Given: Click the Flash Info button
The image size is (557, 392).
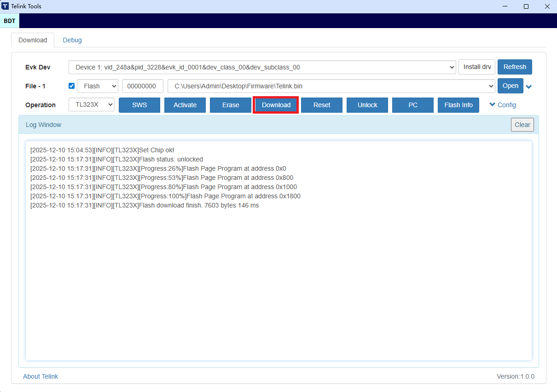Looking at the screenshot, I should pyautogui.click(x=458, y=105).
